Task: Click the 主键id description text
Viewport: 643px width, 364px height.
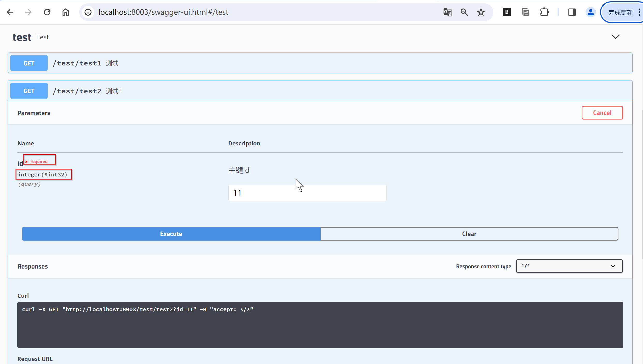Action: tap(239, 170)
